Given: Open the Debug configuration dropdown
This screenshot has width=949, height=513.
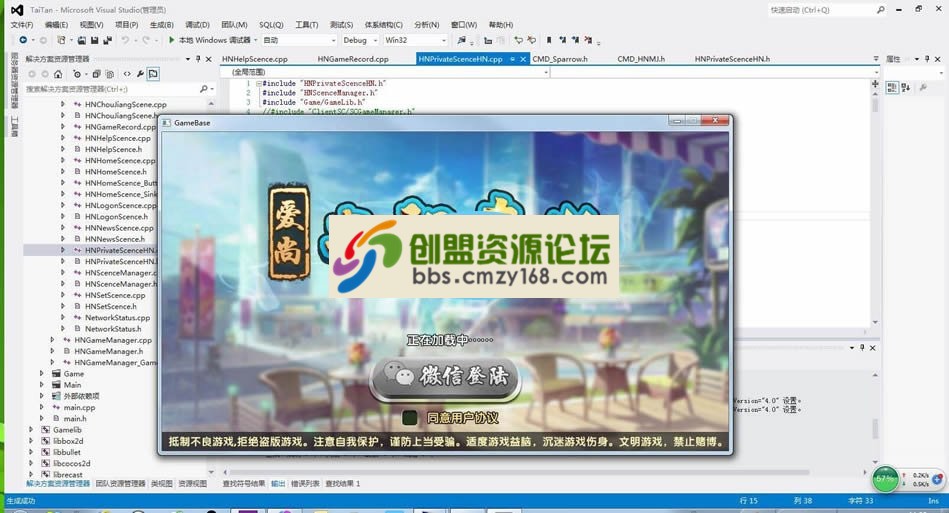Looking at the screenshot, I should click(x=360, y=40).
